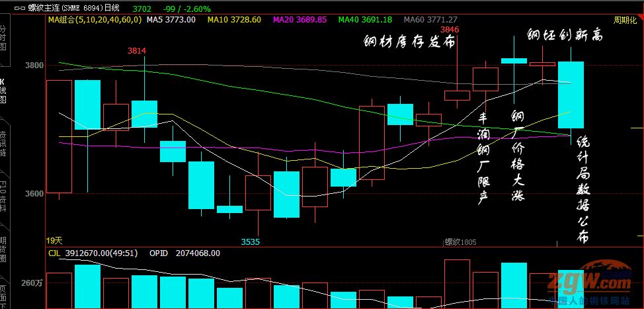The width and height of the screenshot is (644, 309).
Task: Click the 3800 price axis label
Action: (35, 66)
